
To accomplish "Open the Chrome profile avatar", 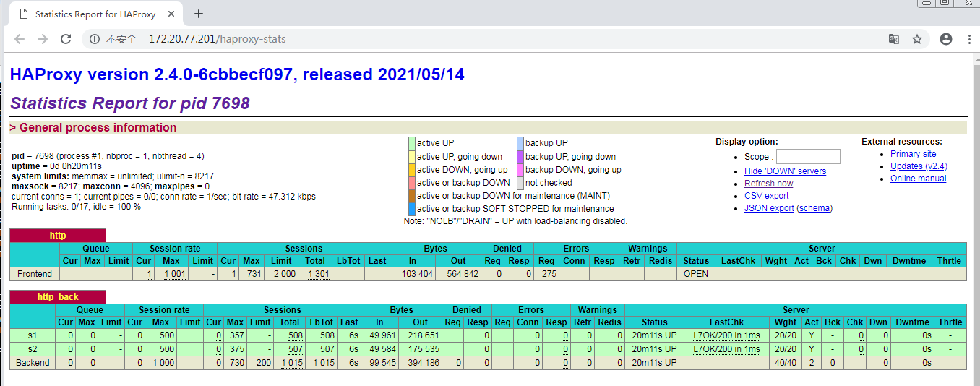I will 946,39.
